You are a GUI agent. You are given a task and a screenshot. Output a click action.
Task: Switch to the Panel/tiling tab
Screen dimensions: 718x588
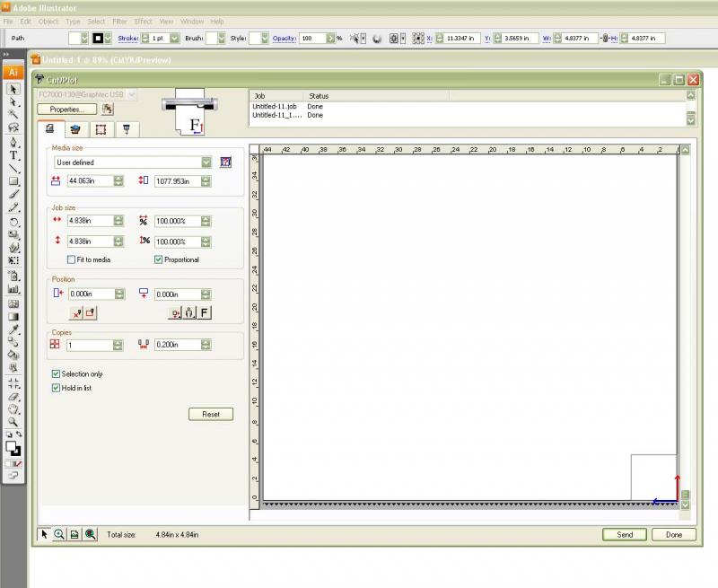[101, 129]
